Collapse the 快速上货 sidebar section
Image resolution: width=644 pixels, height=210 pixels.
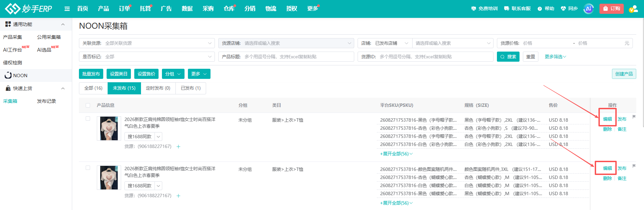(x=63, y=88)
